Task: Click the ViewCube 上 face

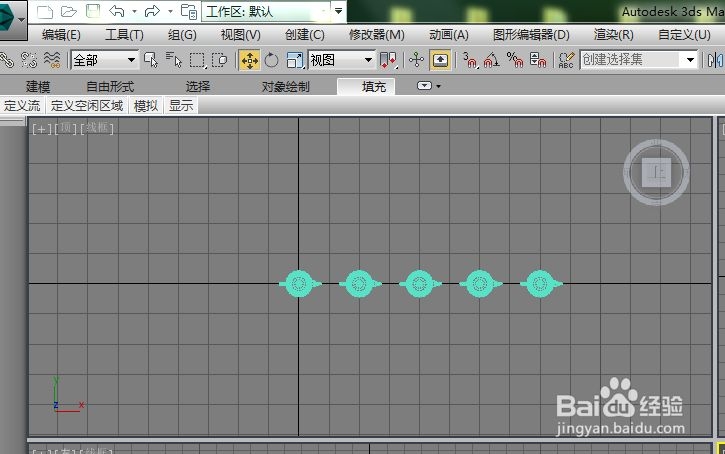Action: click(656, 172)
